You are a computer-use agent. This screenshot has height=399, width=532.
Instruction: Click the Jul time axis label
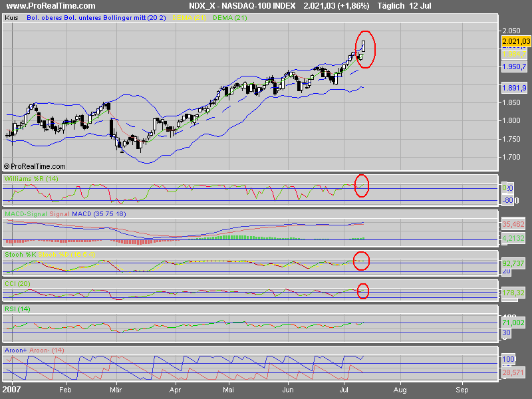[344, 390]
